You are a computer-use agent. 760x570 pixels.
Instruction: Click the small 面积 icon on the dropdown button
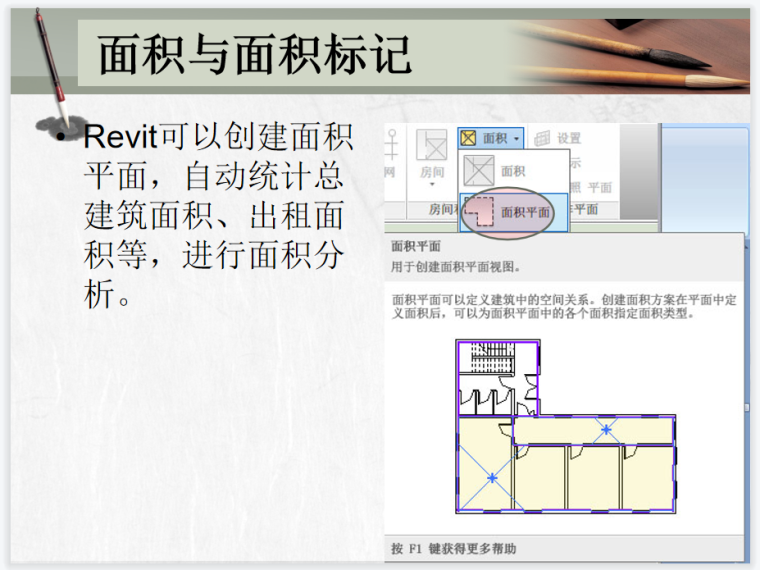468,138
